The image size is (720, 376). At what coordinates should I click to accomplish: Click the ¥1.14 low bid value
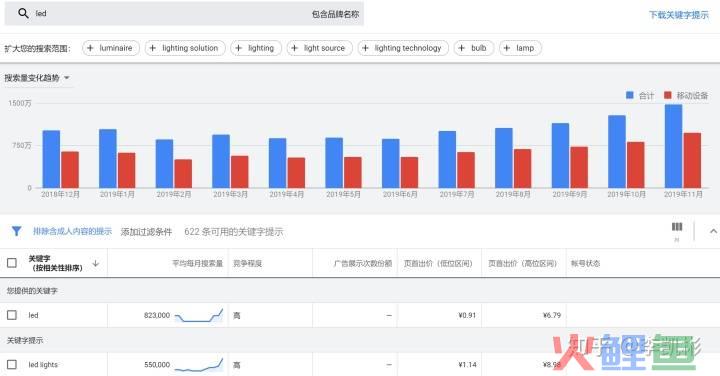pyautogui.click(x=467, y=365)
